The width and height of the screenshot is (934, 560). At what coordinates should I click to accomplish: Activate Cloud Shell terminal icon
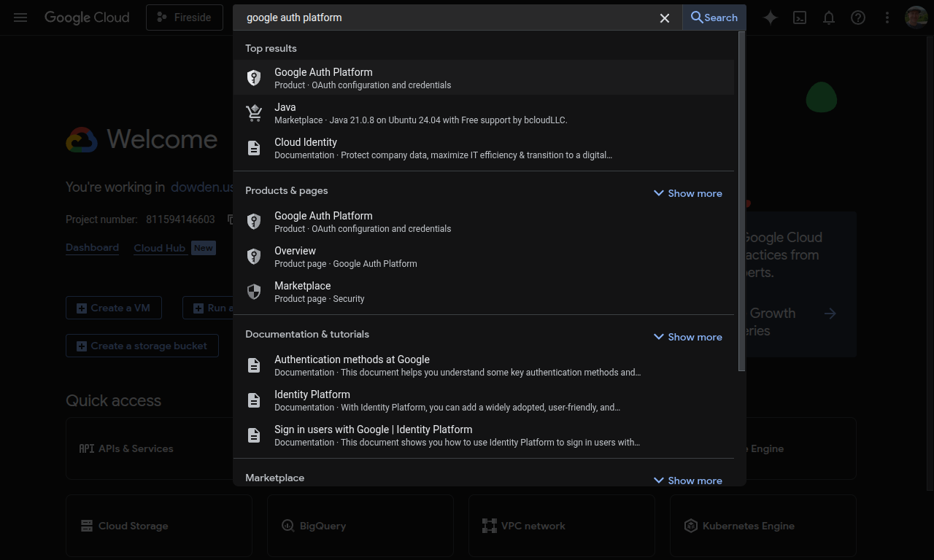tap(800, 17)
